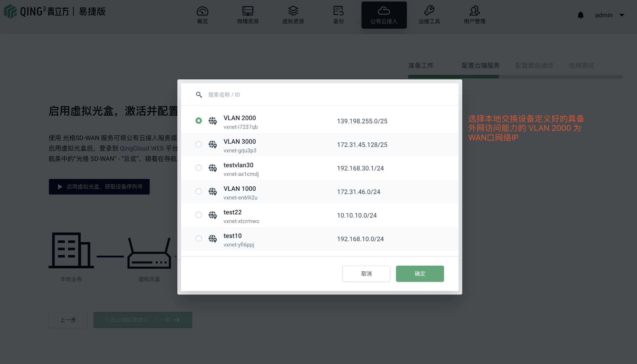Expand the admin account dropdown arrow
Image resolution: width=637 pixels, height=364 pixels.
pyautogui.click(x=622, y=15)
